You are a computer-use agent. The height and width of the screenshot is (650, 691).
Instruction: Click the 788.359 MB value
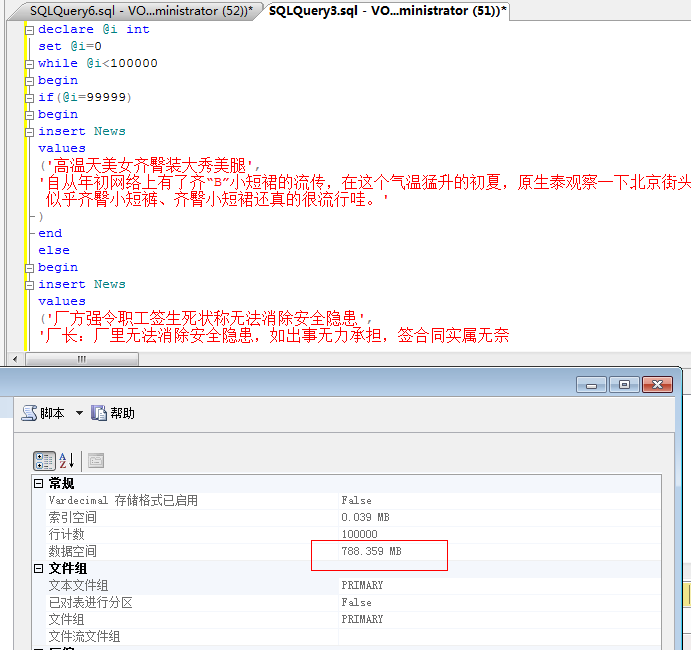pyautogui.click(x=371, y=551)
